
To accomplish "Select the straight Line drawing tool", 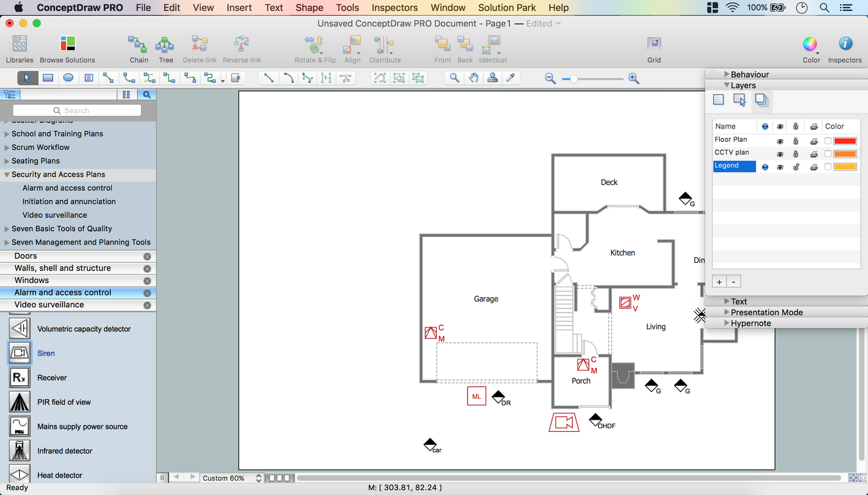I will coord(269,78).
